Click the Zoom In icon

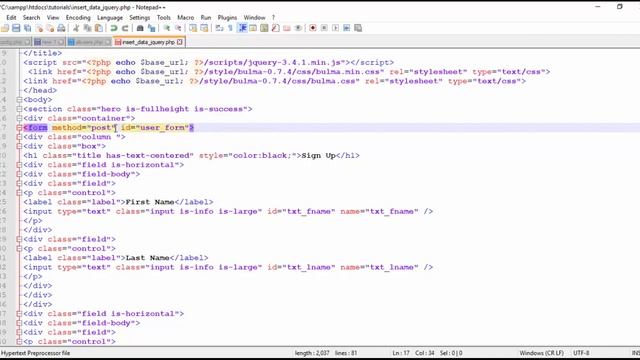pyautogui.click(x=167, y=28)
